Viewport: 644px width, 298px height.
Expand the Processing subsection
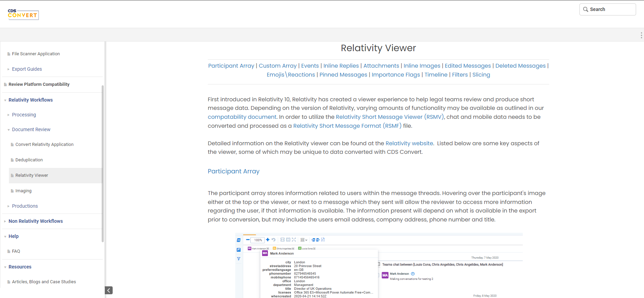(9, 115)
